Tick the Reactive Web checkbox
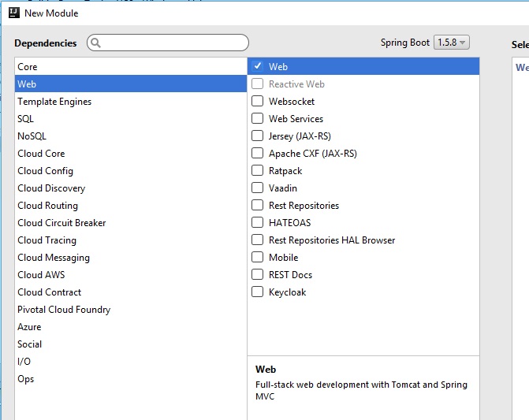This screenshot has height=420, width=529. 258,84
